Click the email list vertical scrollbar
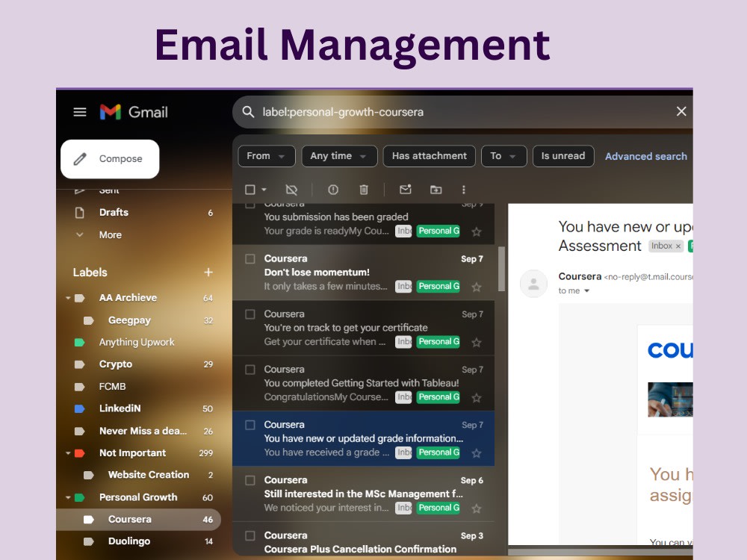The width and height of the screenshot is (747, 560). point(501,269)
